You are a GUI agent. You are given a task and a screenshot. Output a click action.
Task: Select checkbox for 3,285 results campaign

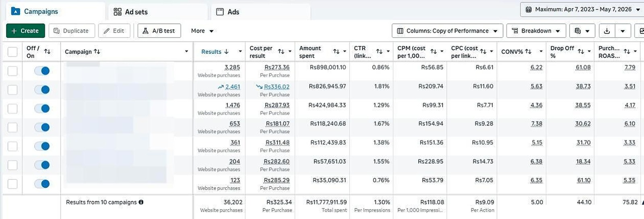coord(12,71)
